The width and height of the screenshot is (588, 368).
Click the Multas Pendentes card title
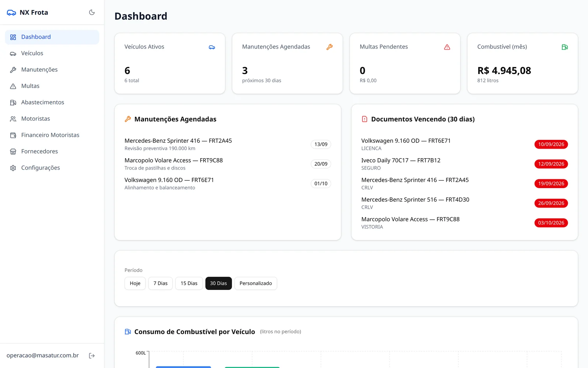[384, 47]
